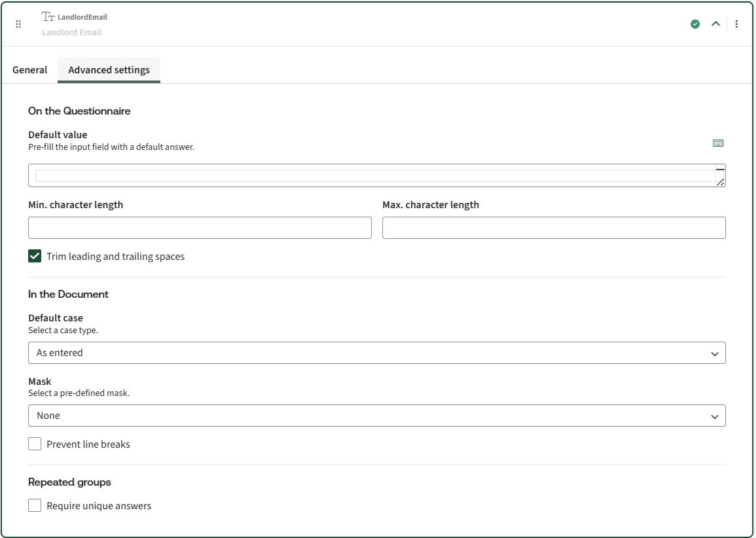
Task: Focus the Max. character length field
Action: tap(554, 228)
